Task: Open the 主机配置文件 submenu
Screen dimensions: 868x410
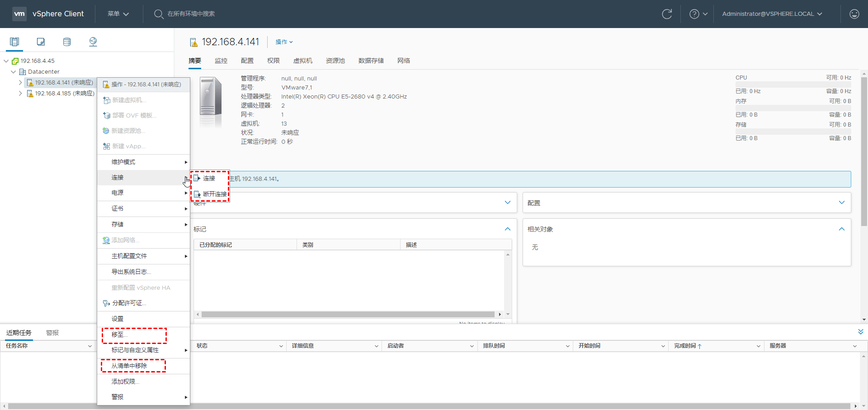Action: [144, 256]
